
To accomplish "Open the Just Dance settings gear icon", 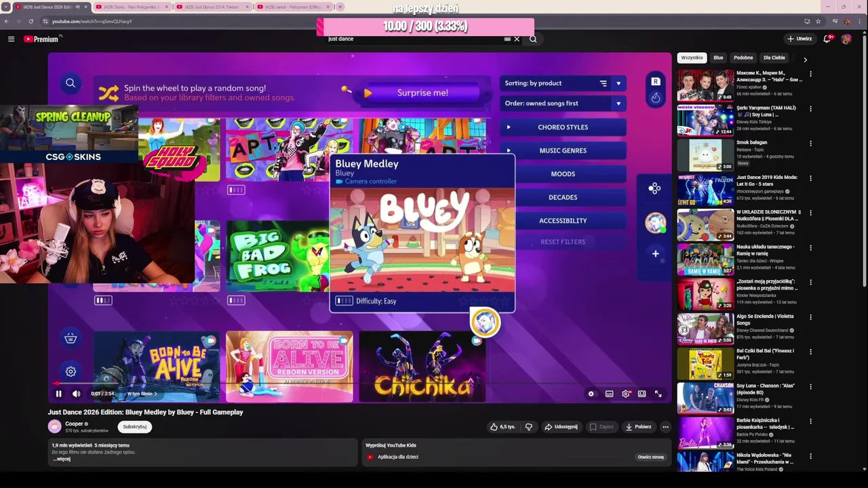I will click(x=71, y=371).
